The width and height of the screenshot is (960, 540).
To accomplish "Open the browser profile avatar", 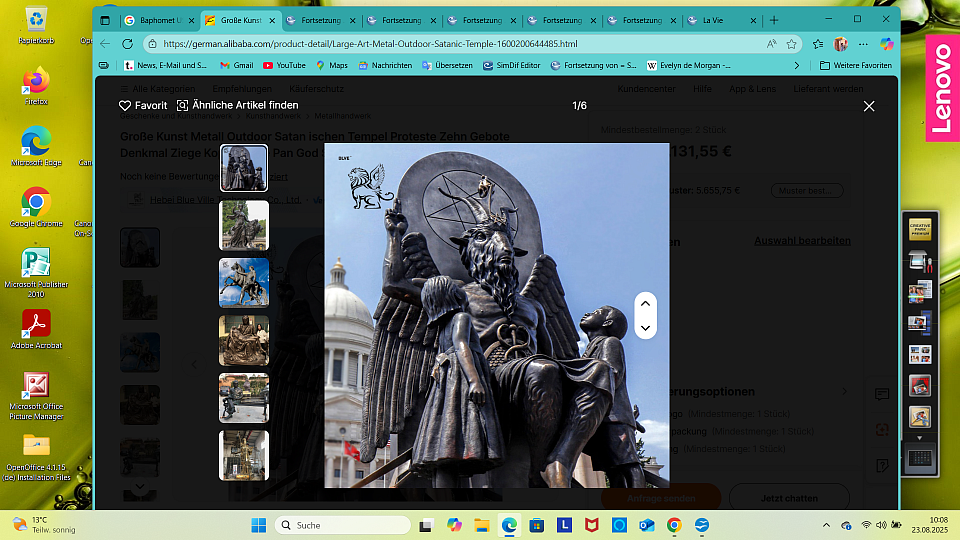I will tap(841, 44).
